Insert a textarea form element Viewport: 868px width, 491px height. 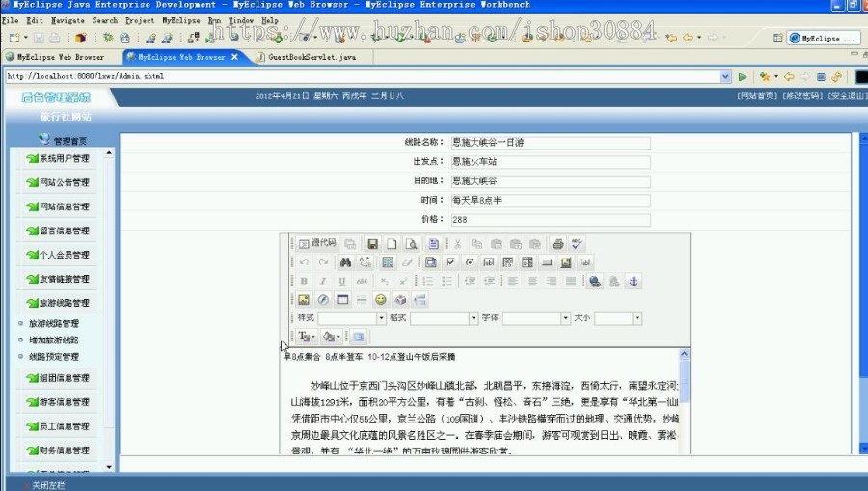[508, 262]
